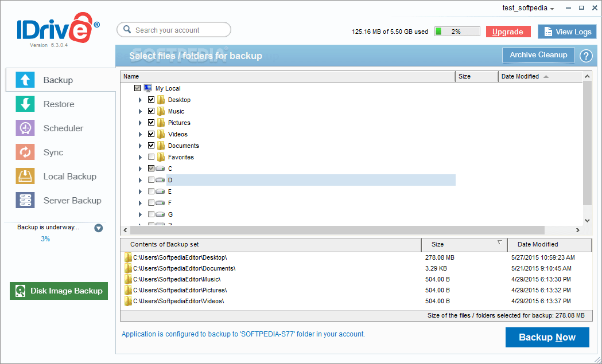Click folder icon for Desktop backup set entry

tap(128, 257)
